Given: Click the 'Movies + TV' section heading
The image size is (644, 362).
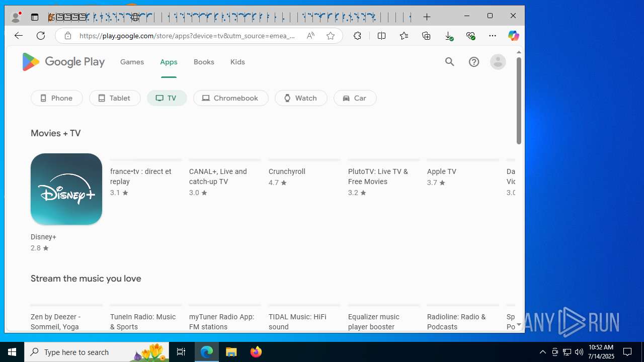Looking at the screenshot, I should (55, 133).
